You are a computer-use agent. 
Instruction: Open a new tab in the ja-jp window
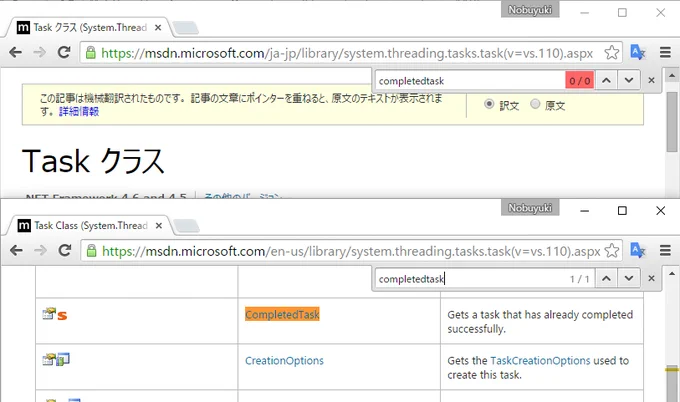click(x=186, y=28)
